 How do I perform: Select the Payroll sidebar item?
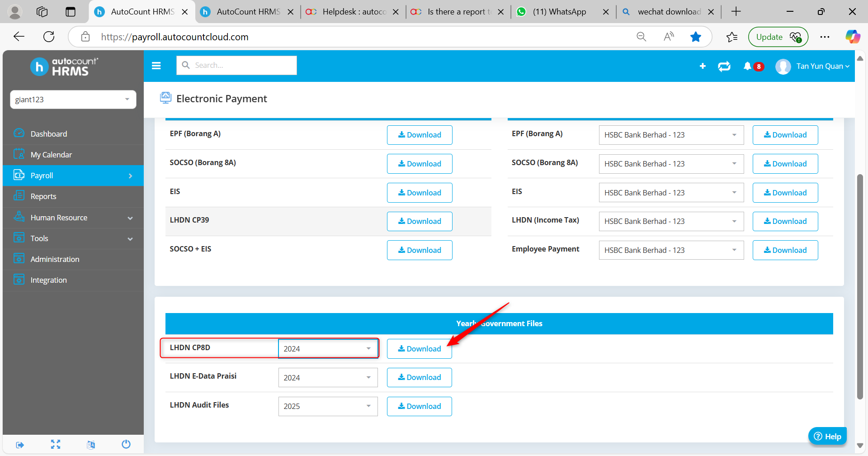73,176
